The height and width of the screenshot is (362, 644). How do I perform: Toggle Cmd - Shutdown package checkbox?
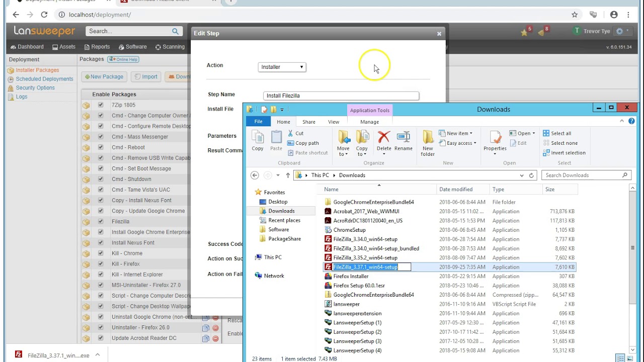point(101,179)
